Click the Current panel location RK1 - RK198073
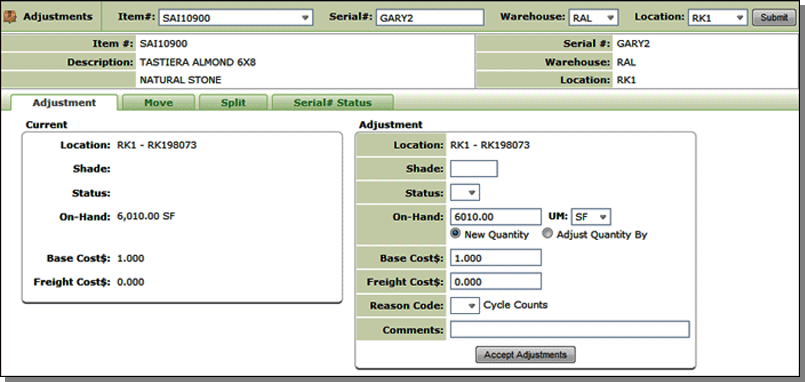 tap(157, 145)
